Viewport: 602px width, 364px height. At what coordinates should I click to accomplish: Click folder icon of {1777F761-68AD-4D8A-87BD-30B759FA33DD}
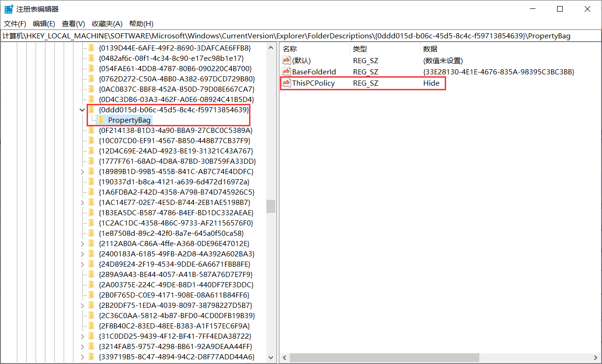point(92,161)
